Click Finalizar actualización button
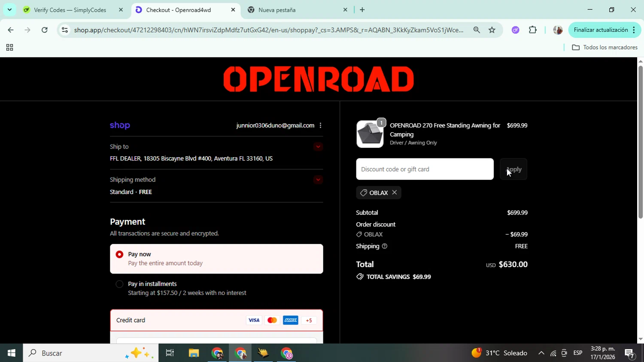Screen dimensions: 644x362 coord(605,30)
